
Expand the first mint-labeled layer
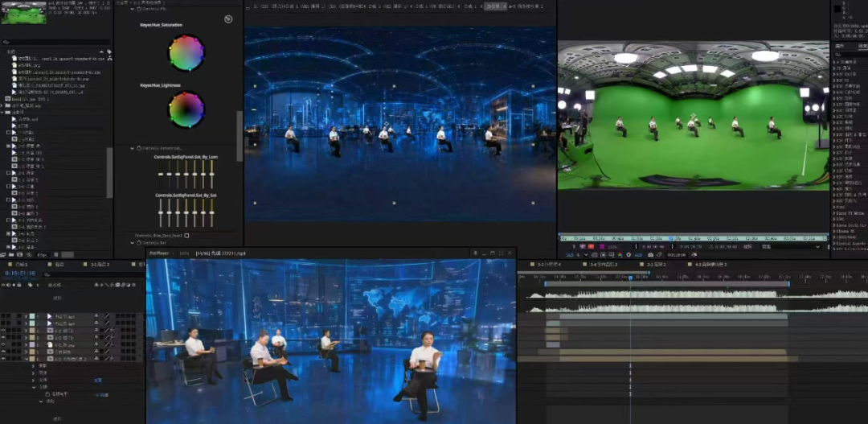(26, 316)
